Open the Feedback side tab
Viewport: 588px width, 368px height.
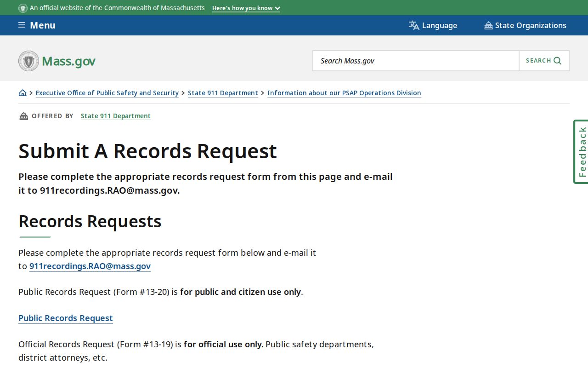coord(581,152)
